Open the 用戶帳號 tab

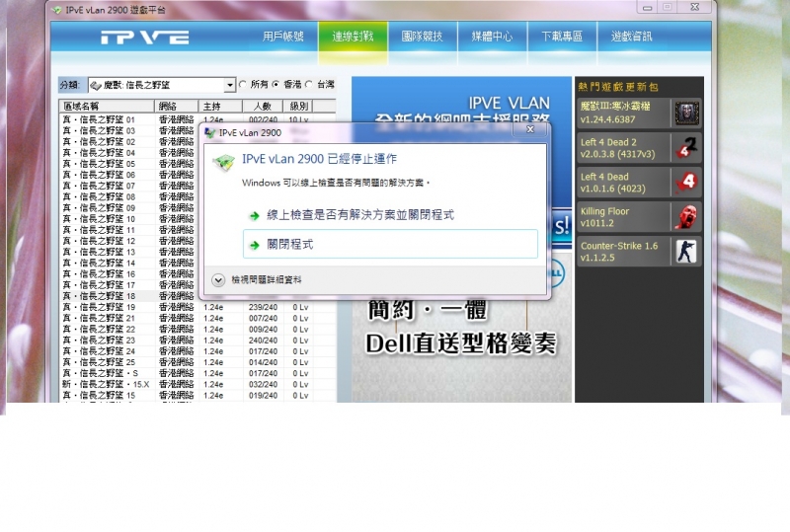point(283,37)
